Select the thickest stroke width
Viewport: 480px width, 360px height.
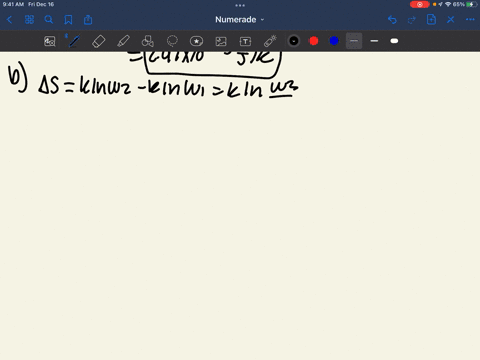pyautogui.click(x=394, y=41)
